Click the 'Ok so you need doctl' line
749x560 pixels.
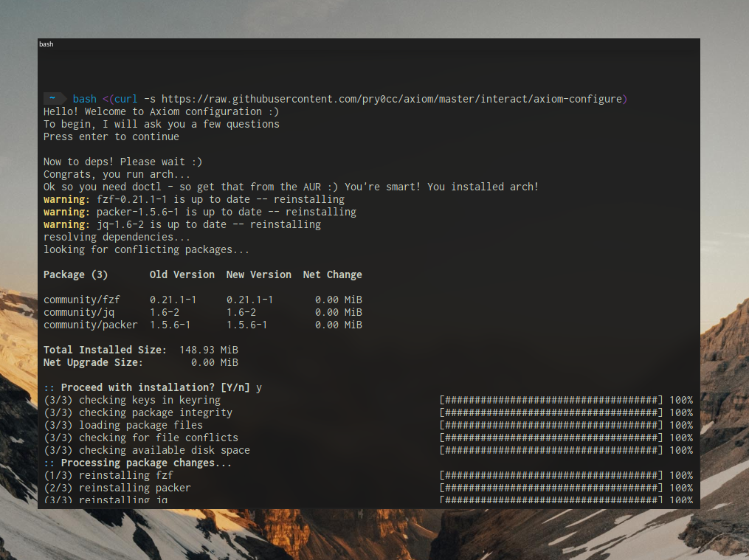click(x=291, y=187)
